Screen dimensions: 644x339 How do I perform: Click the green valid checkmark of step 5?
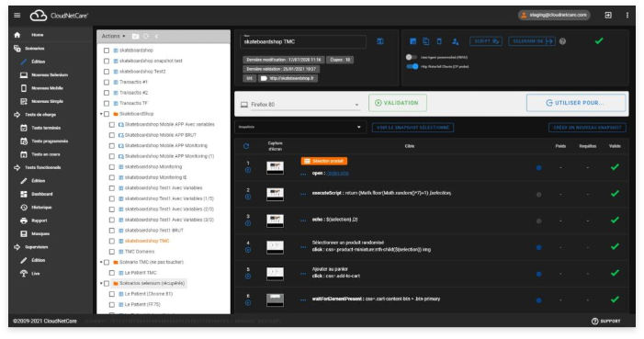(x=615, y=273)
